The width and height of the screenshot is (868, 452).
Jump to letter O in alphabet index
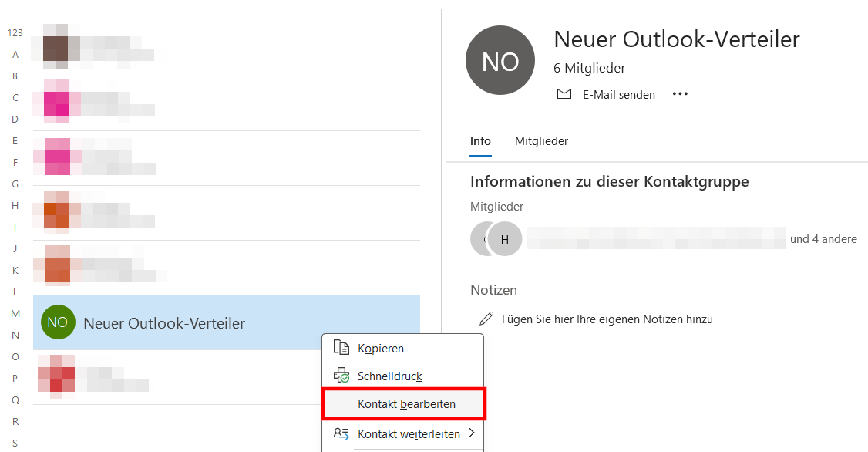15,356
